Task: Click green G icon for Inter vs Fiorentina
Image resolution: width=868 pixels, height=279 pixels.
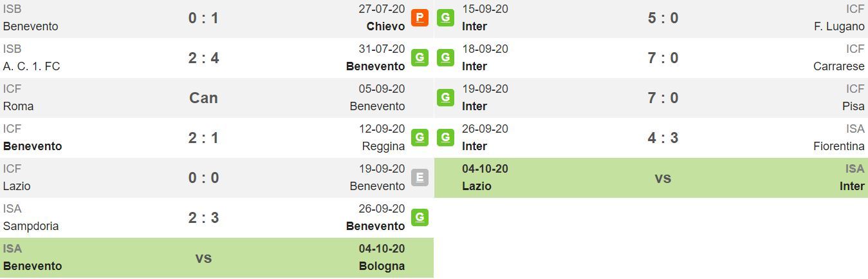Action: [x=445, y=137]
